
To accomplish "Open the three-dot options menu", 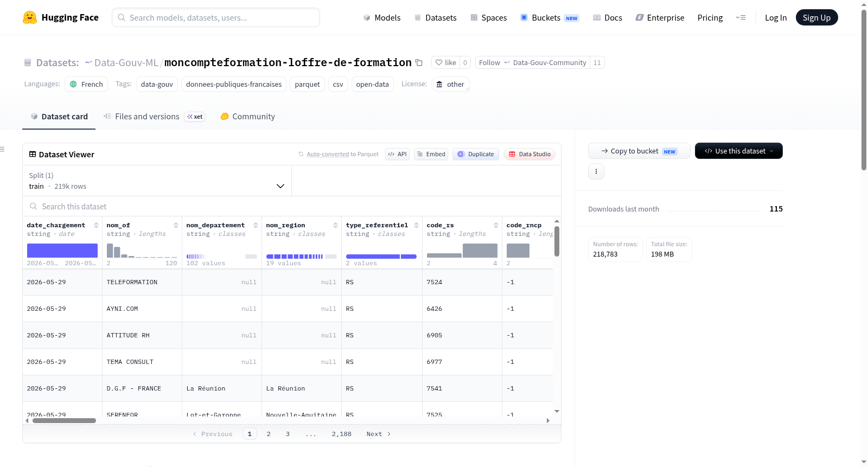I will coord(596,171).
